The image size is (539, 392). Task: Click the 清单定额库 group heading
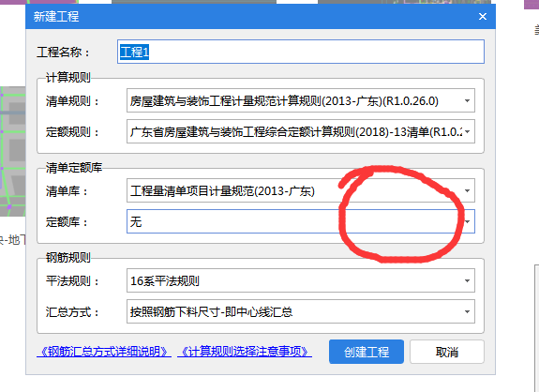coord(74,168)
